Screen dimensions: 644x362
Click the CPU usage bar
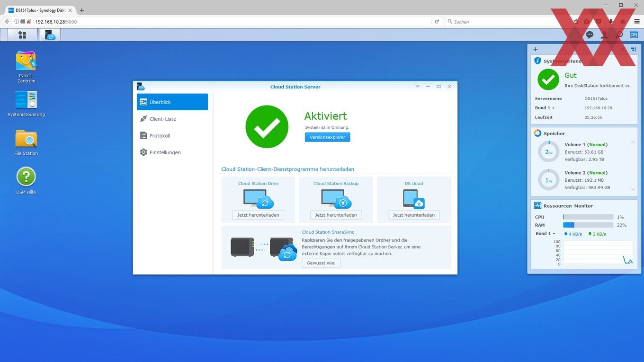coord(588,217)
